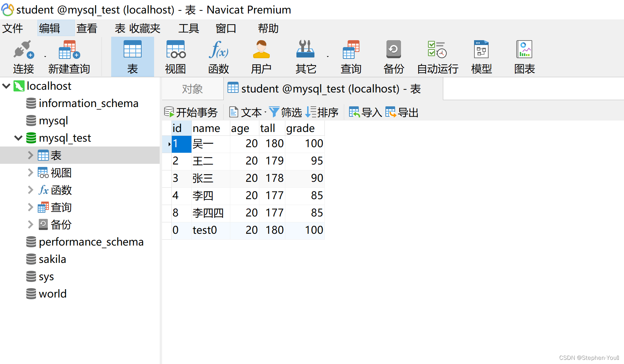Select the 模型 (Model) toolbar icon
Image resolution: width=624 pixels, height=364 pixels.
pyautogui.click(x=481, y=56)
